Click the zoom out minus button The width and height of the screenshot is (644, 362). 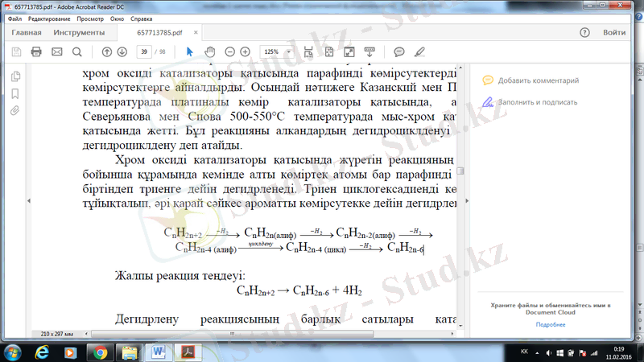click(229, 51)
